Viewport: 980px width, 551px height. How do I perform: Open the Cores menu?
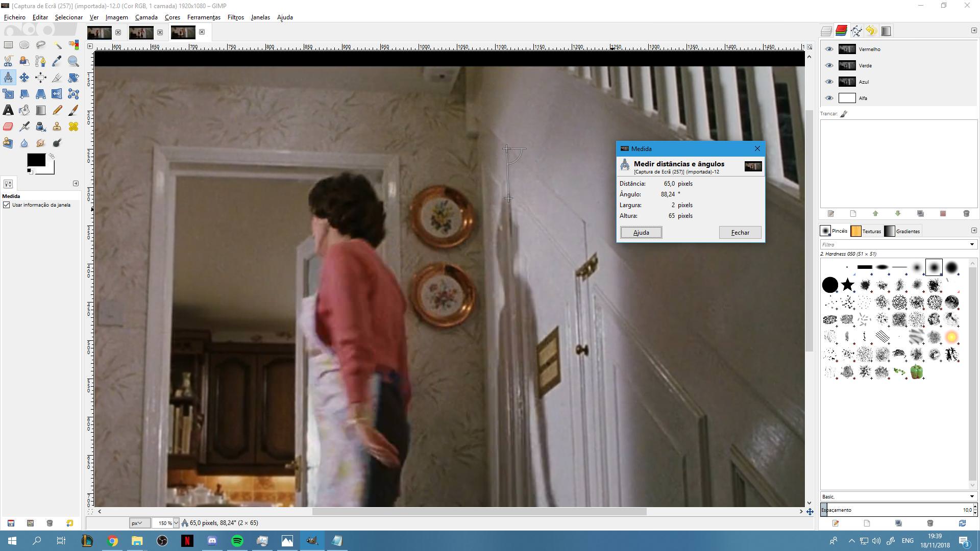pyautogui.click(x=172, y=17)
